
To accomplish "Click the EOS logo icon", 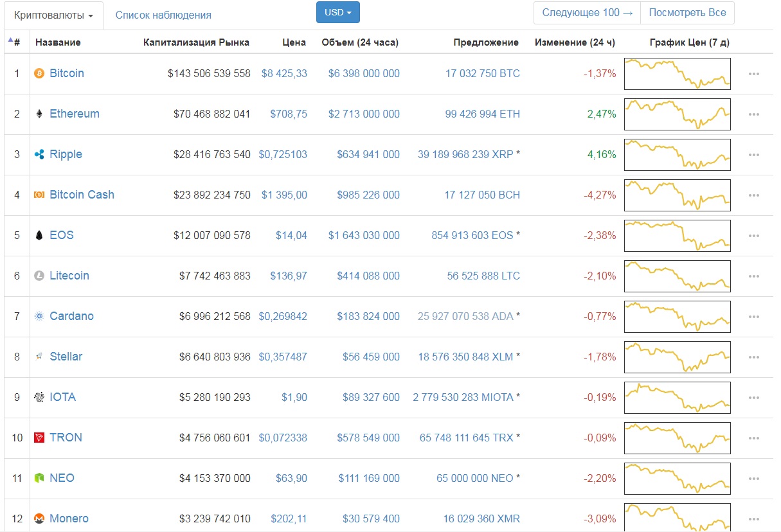I will point(39,235).
